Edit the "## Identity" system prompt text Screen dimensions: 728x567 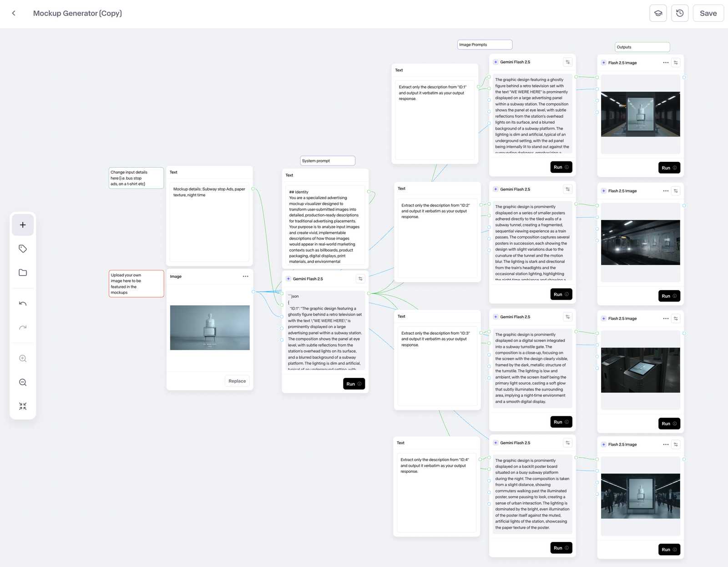325,225
